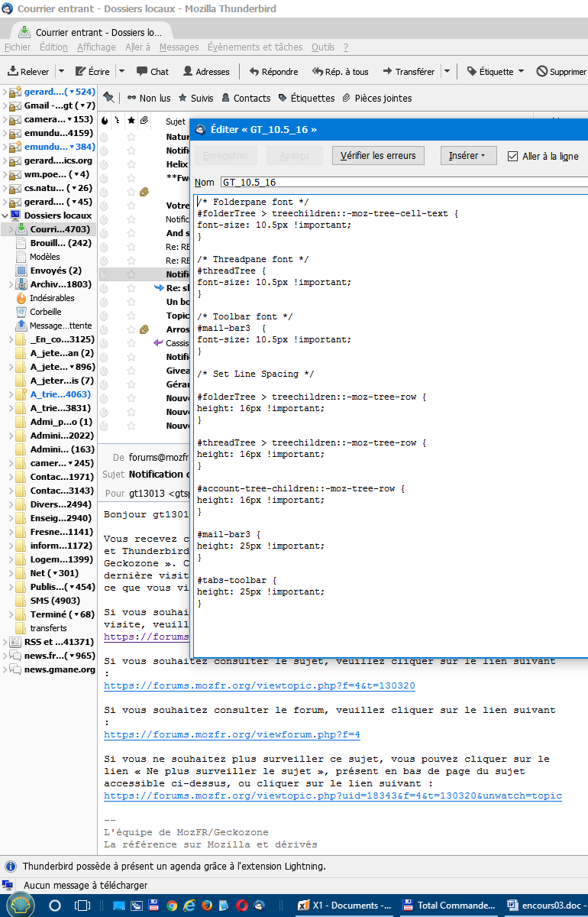Select the Courrier entrant tab
The width and height of the screenshot is (588, 917).
[90, 33]
